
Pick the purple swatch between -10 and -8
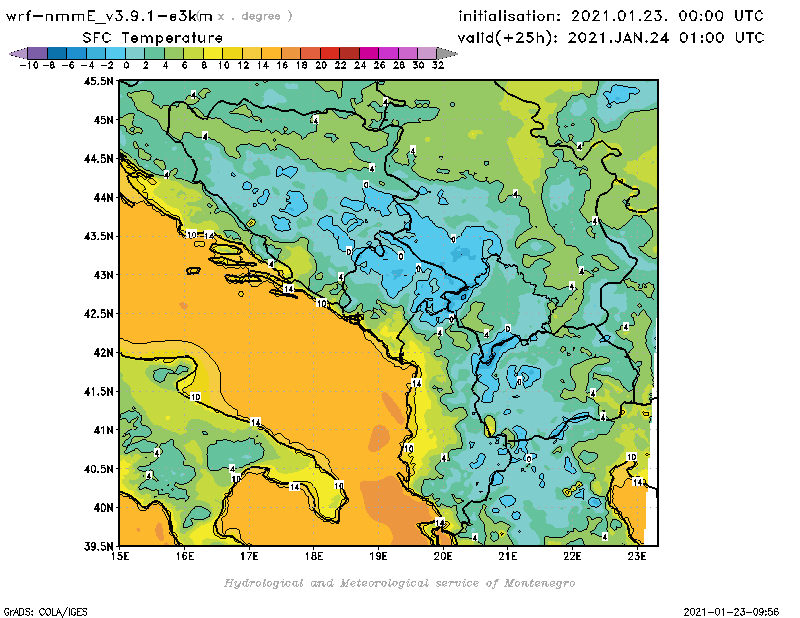37,52
